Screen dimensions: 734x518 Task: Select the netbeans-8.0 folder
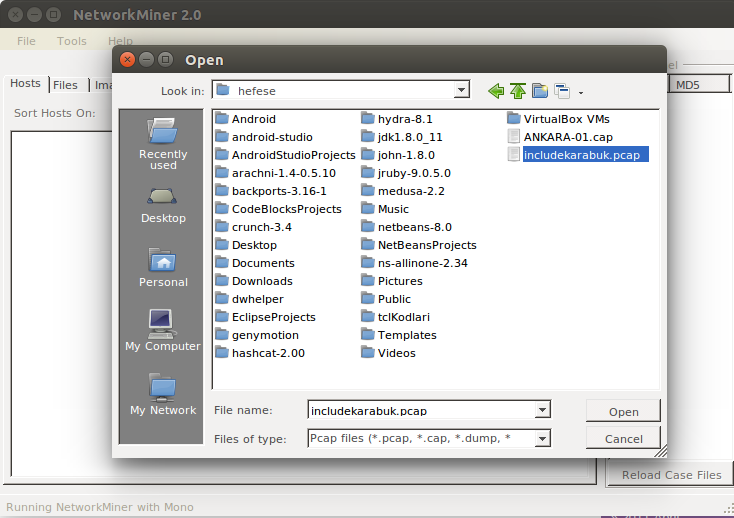click(407, 227)
